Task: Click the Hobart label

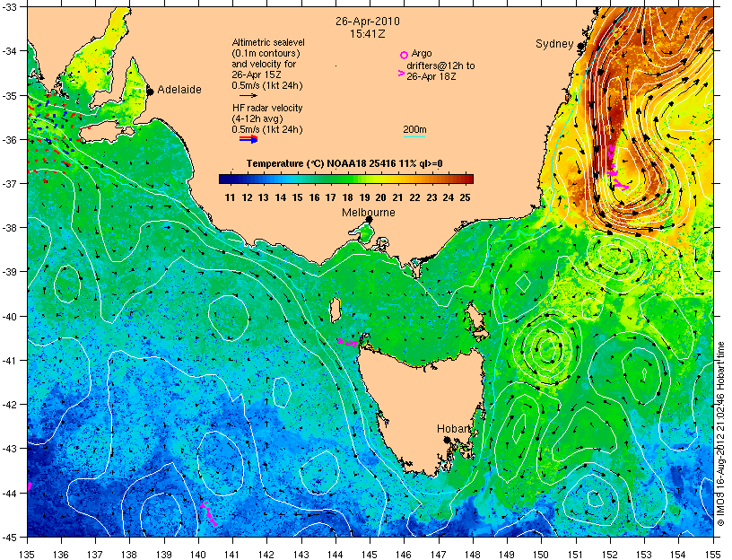Action: pyautogui.click(x=453, y=428)
